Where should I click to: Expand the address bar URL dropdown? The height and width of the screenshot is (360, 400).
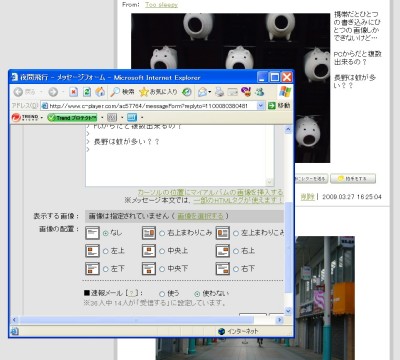point(261,106)
